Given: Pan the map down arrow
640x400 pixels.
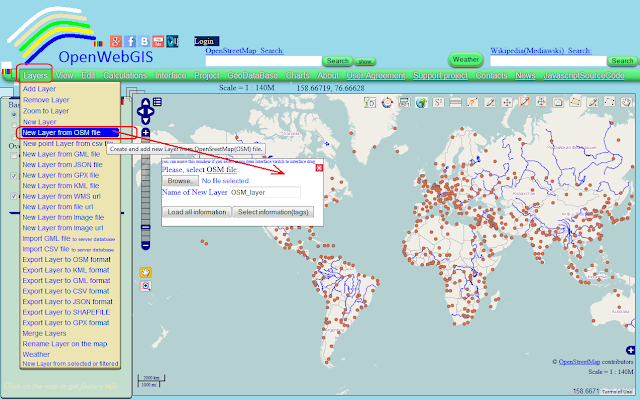Looking at the screenshot, I should (x=146, y=120).
